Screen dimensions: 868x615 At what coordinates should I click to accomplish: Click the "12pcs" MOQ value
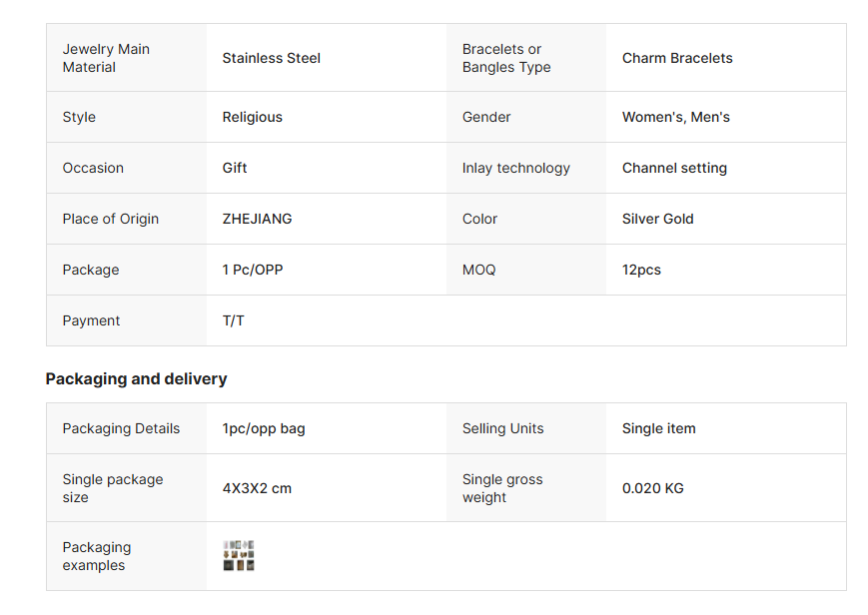(641, 270)
